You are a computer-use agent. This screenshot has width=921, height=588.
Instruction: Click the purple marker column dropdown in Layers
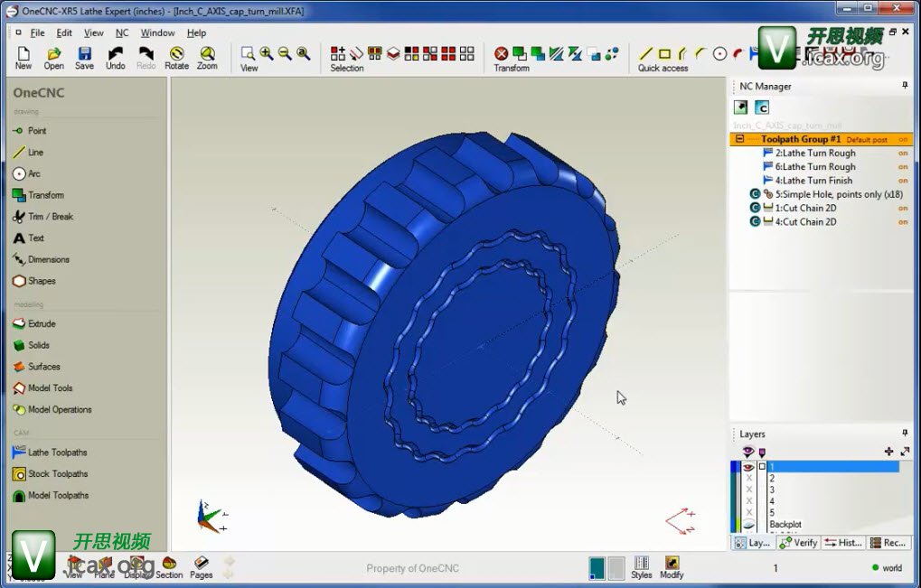point(762,453)
